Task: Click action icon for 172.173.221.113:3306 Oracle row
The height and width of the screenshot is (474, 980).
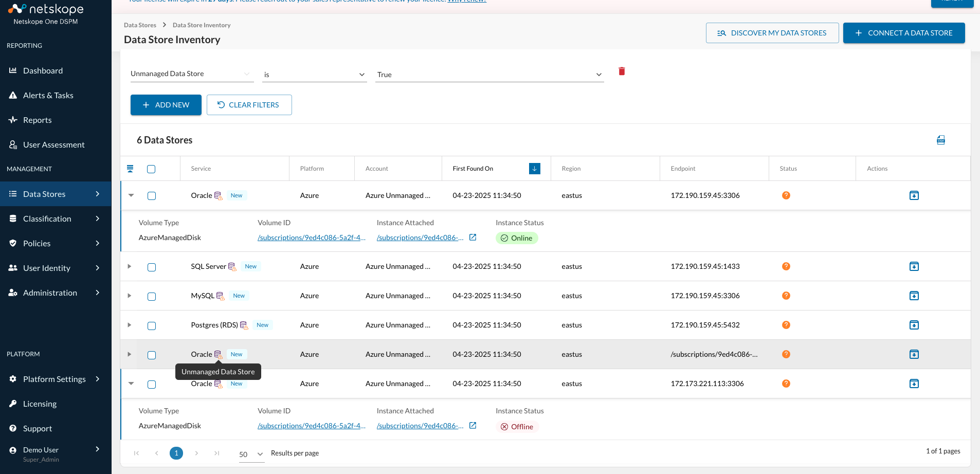Action: pyautogui.click(x=914, y=384)
